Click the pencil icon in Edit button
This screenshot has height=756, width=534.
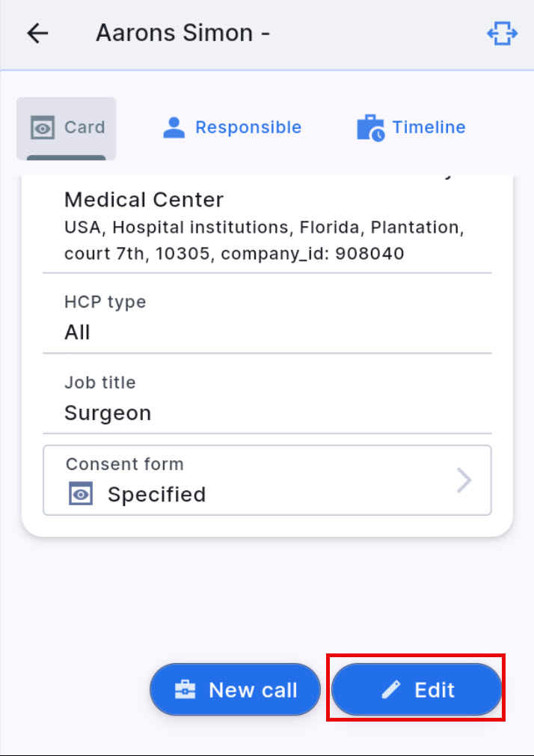(391, 689)
